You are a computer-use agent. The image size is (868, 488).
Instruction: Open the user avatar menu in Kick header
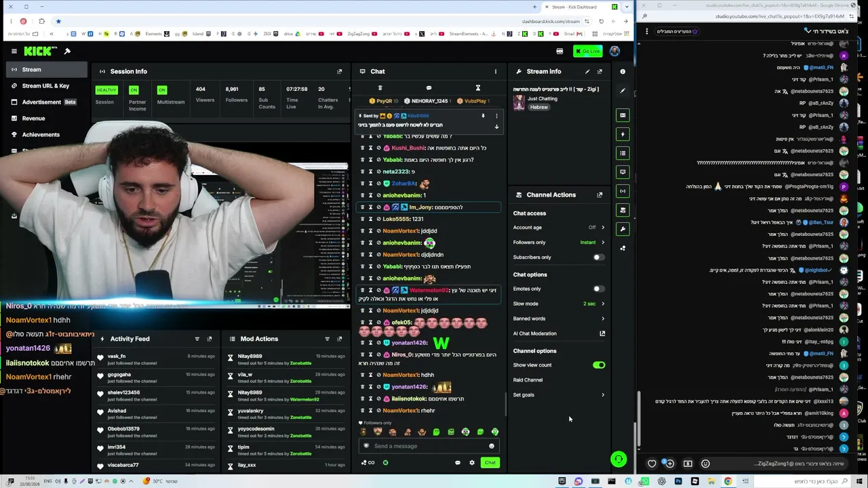614,52
